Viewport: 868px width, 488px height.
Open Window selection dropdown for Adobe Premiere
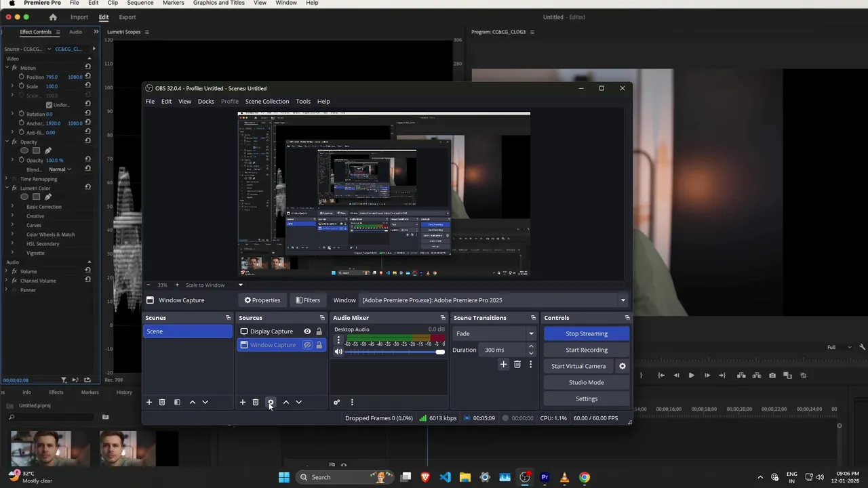coord(494,300)
